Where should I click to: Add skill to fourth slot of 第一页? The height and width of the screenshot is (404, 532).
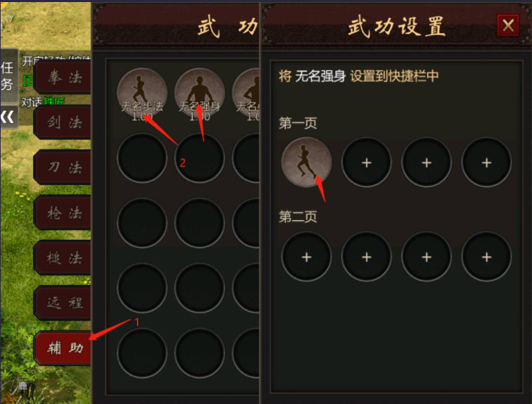(x=486, y=163)
